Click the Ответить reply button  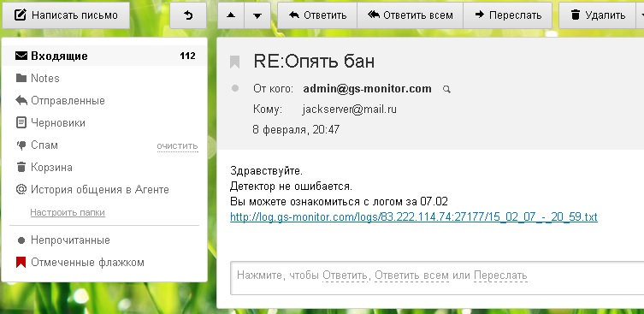[x=317, y=15]
